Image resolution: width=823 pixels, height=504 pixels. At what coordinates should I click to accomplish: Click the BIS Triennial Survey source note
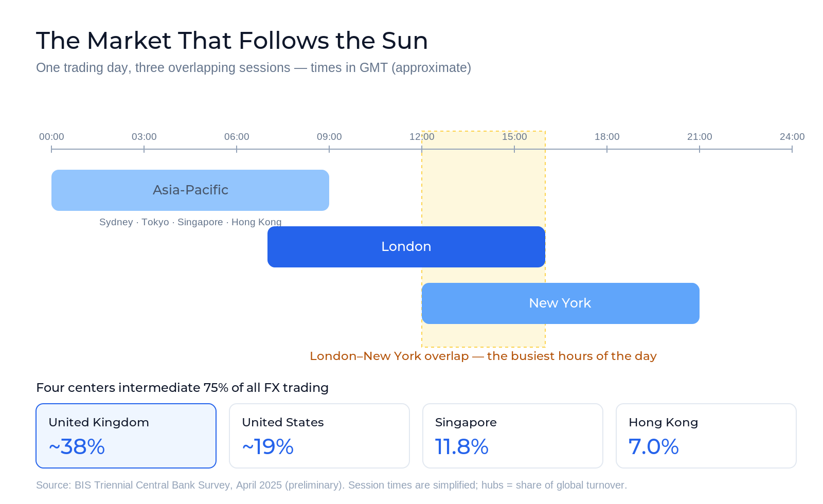pyautogui.click(x=331, y=485)
